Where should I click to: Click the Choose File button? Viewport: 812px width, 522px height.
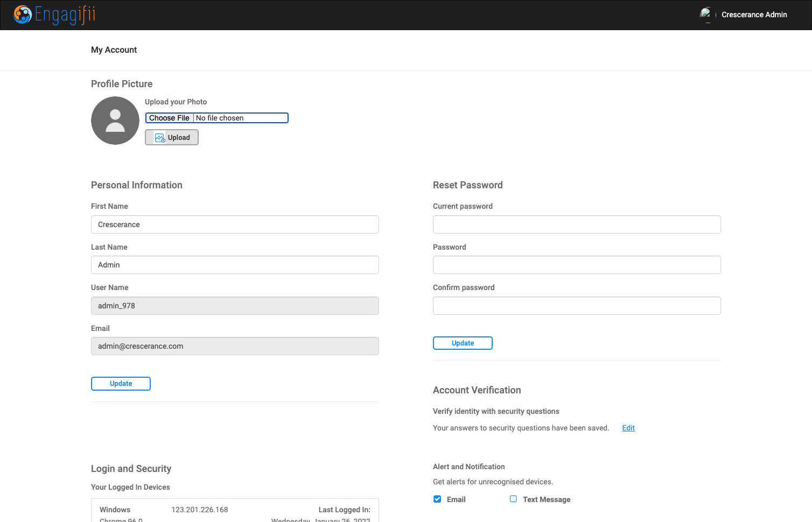(x=169, y=118)
